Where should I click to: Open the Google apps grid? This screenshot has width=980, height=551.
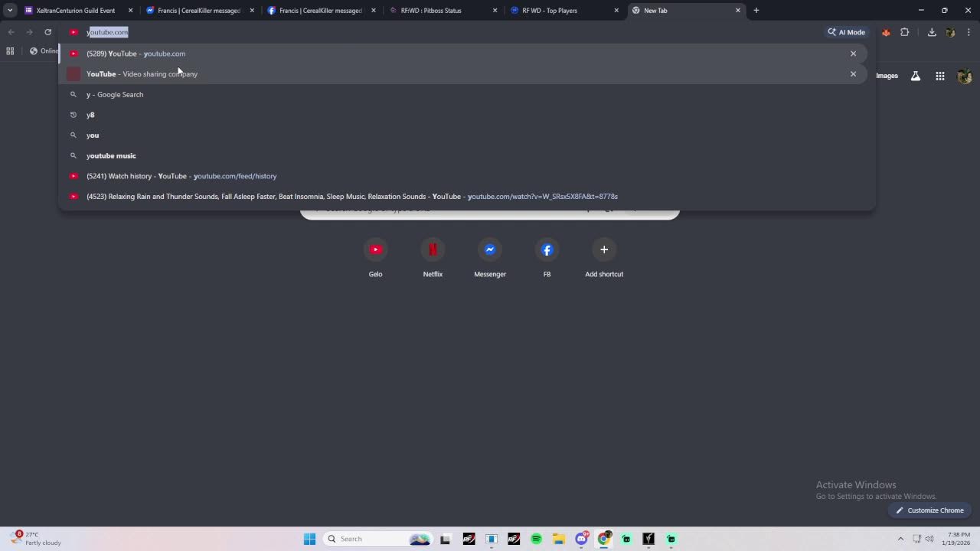point(940,76)
